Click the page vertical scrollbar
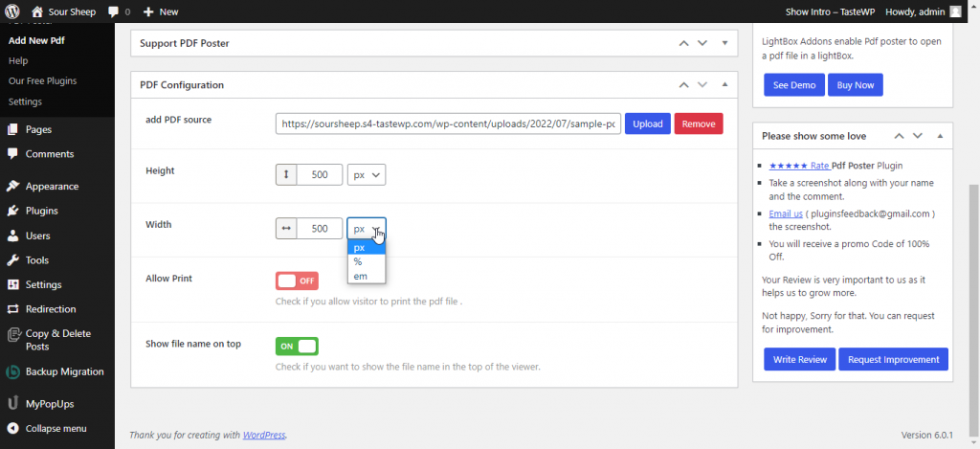Screen dimensions: 980x449 click(x=974, y=309)
